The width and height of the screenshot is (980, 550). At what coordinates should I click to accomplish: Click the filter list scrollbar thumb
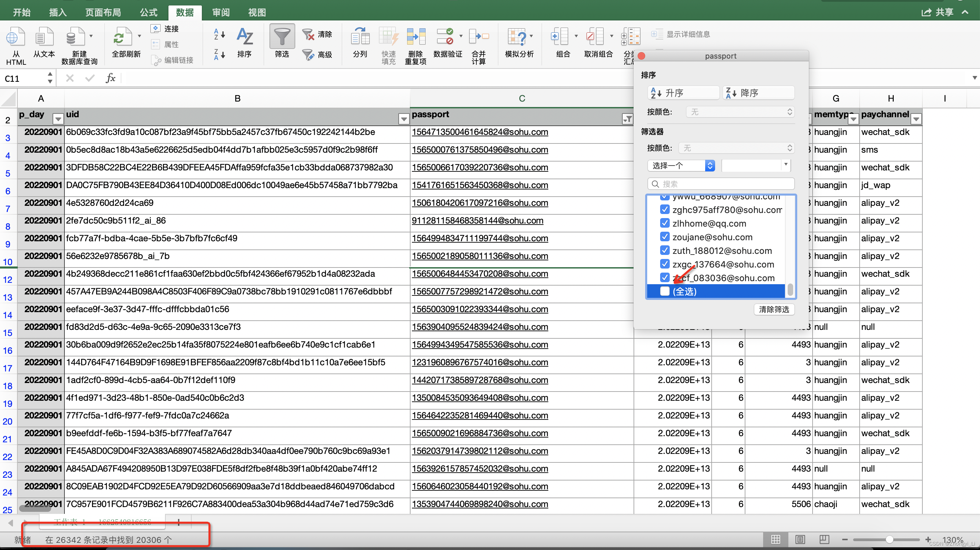click(x=790, y=290)
